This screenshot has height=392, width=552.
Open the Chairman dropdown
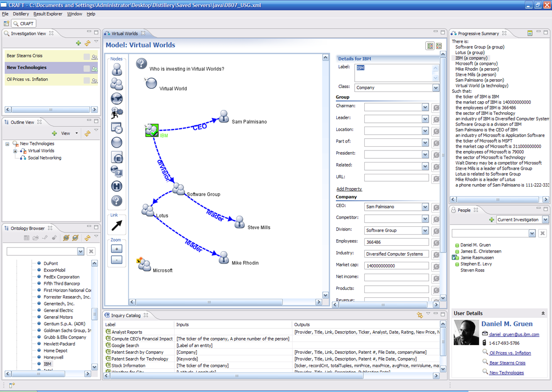[x=425, y=107]
